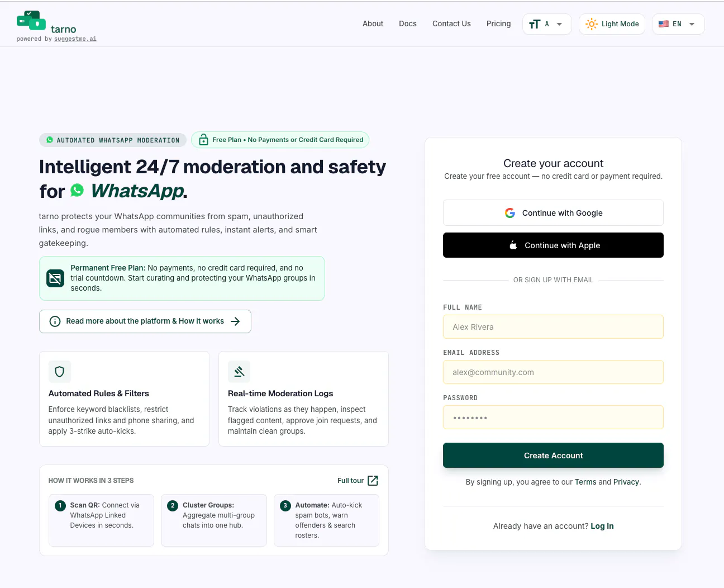
Task: Click the Automated Rules & Filters card title
Action: tap(99, 393)
